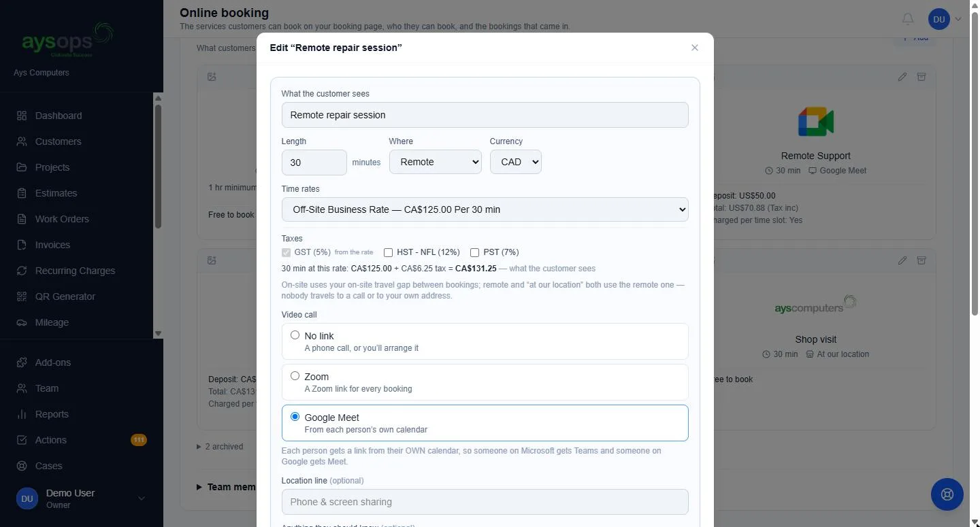Open the Reports chart icon
Screen dimensions: 980x527
click(22, 414)
